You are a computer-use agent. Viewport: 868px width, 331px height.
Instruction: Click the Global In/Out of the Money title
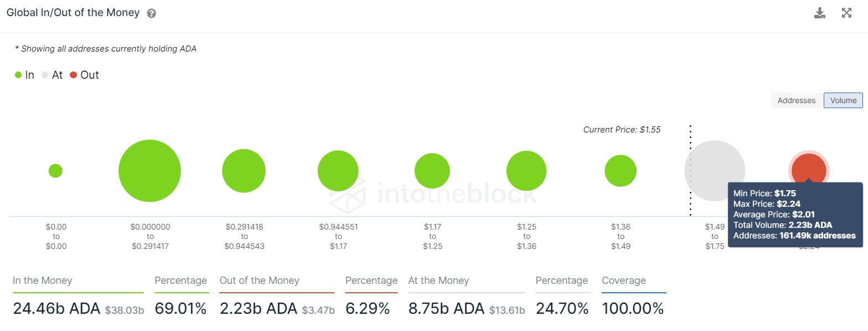tap(72, 12)
